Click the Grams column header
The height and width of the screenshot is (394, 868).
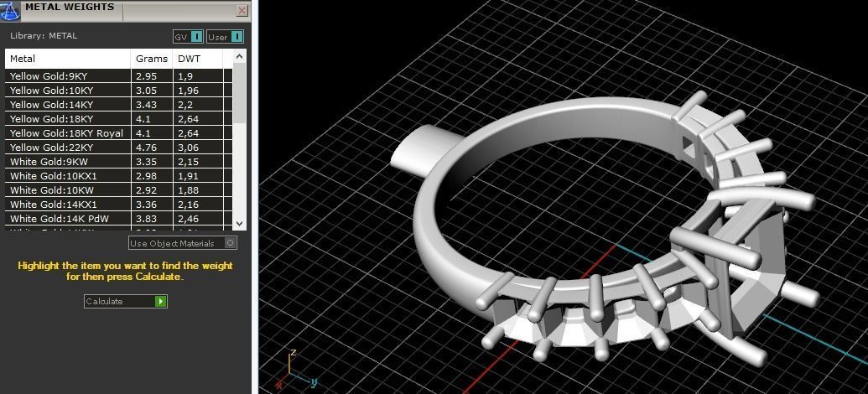152,59
